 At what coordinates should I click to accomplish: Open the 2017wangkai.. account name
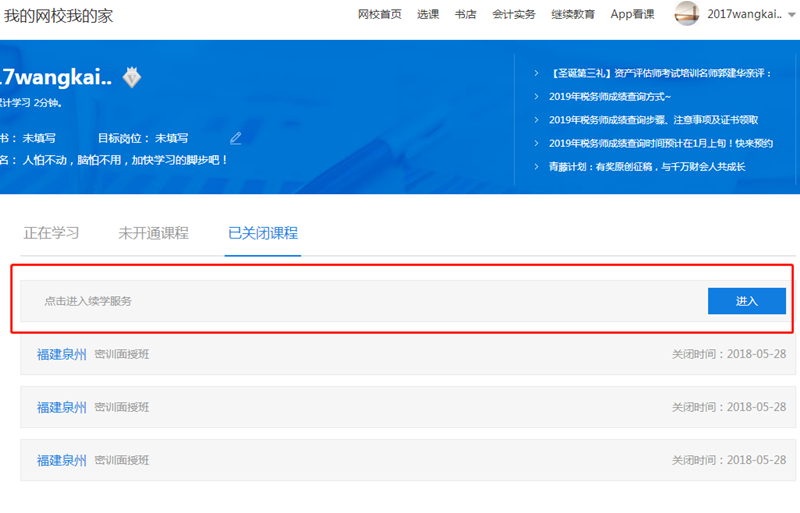click(x=744, y=14)
